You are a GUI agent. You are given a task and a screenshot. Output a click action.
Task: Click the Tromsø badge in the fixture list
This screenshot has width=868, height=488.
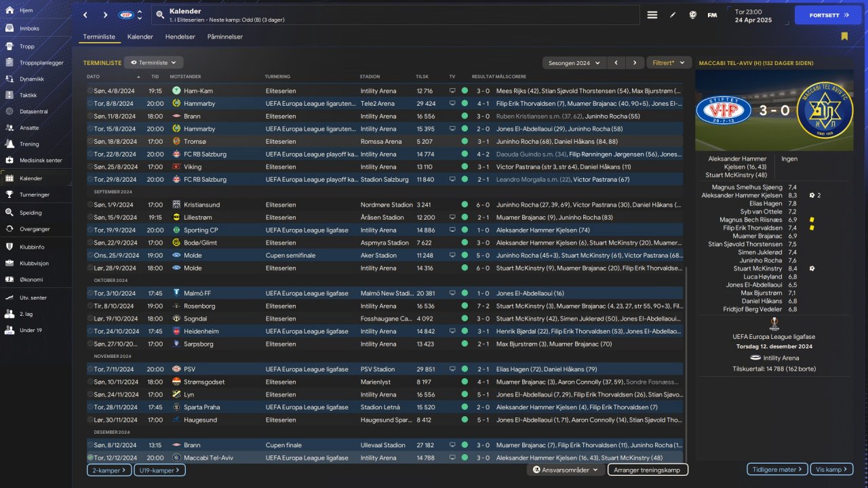coord(176,142)
